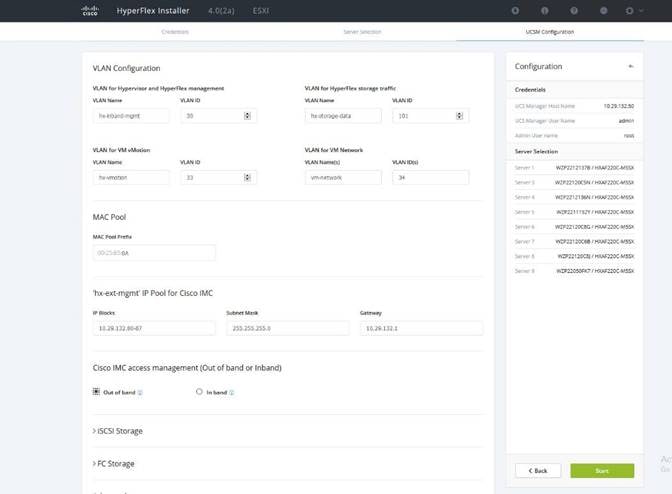Switch to the Credentials step tab
Image resolution: width=672 pixels, height=494 pixels.
point(175,32)
